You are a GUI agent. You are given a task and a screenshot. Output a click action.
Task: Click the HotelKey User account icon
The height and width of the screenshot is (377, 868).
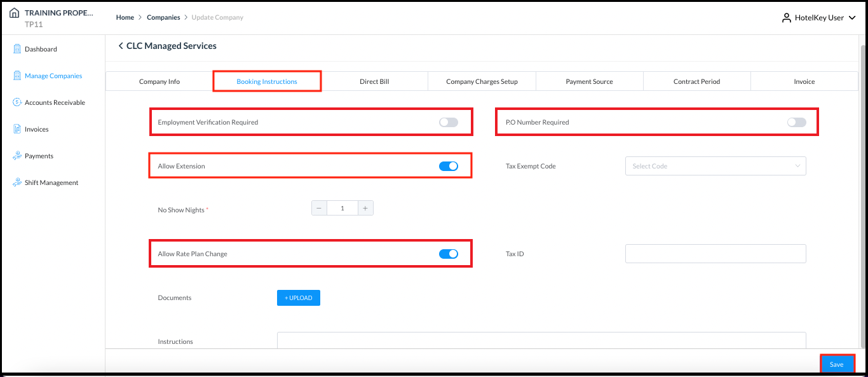[786, 17]
